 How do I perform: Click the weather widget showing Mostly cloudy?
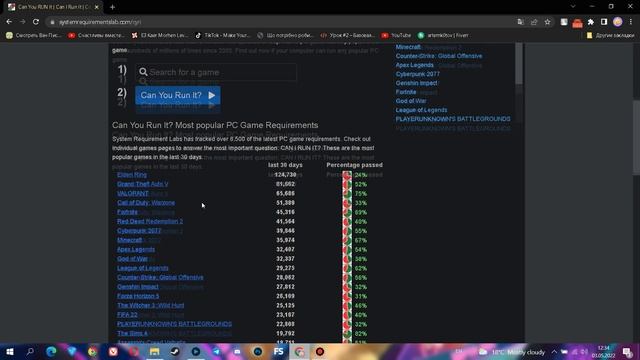coord(513,352)
